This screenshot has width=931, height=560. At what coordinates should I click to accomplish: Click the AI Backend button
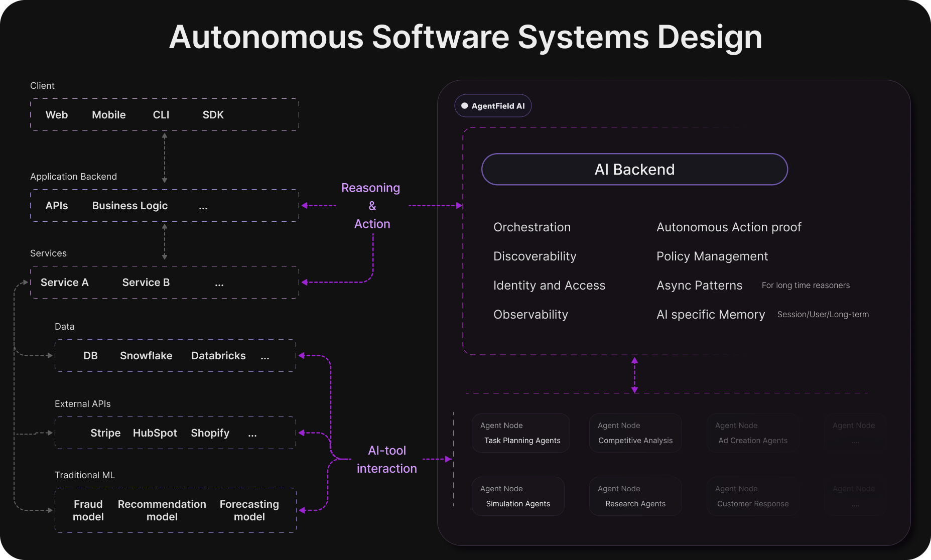point(634,169)
